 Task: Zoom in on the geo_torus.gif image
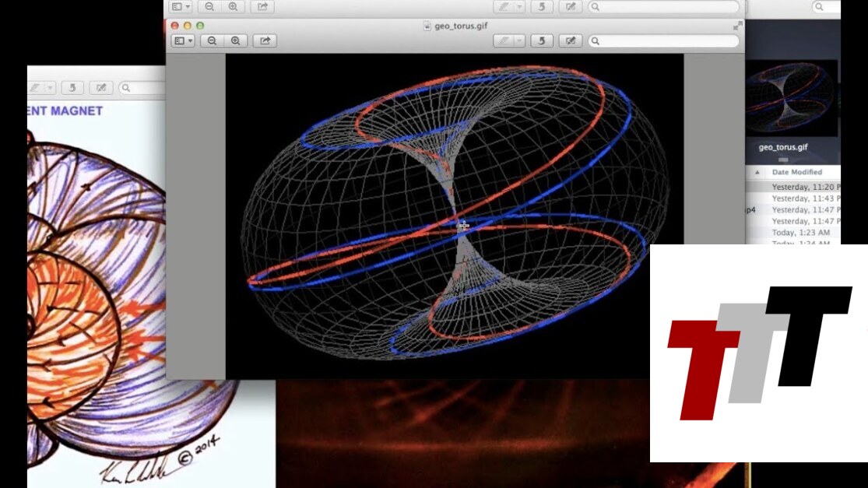pyautogui.click(x=234, y=40)
